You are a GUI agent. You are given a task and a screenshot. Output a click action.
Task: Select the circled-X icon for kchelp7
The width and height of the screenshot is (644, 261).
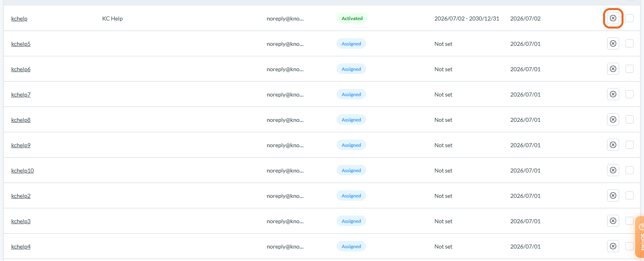click(613, 94)
